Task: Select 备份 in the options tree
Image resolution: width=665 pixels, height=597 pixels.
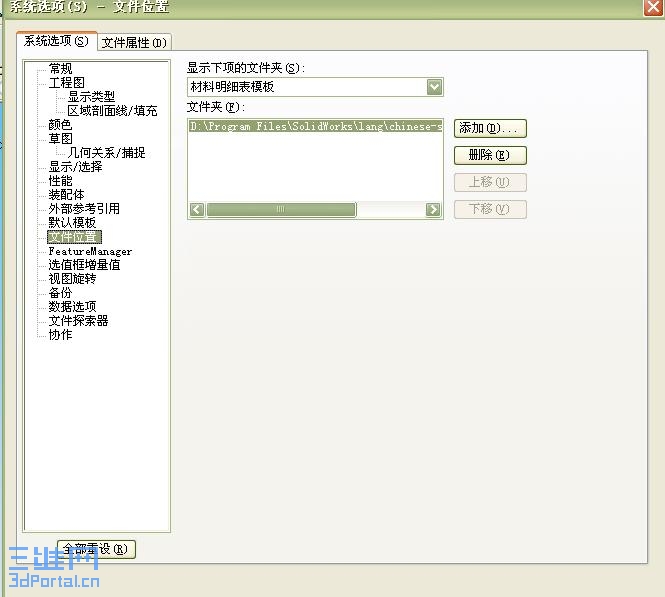Action: (x=60, y=293)
